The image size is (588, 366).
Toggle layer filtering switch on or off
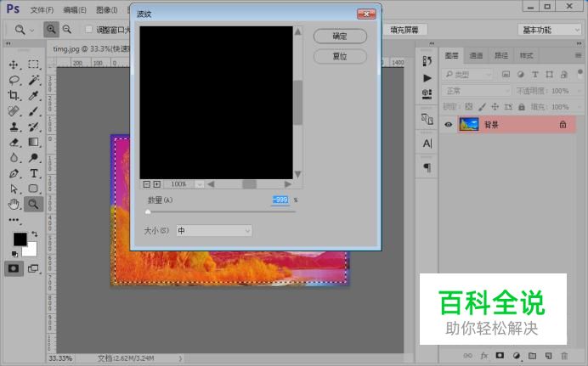click(580, 72)
